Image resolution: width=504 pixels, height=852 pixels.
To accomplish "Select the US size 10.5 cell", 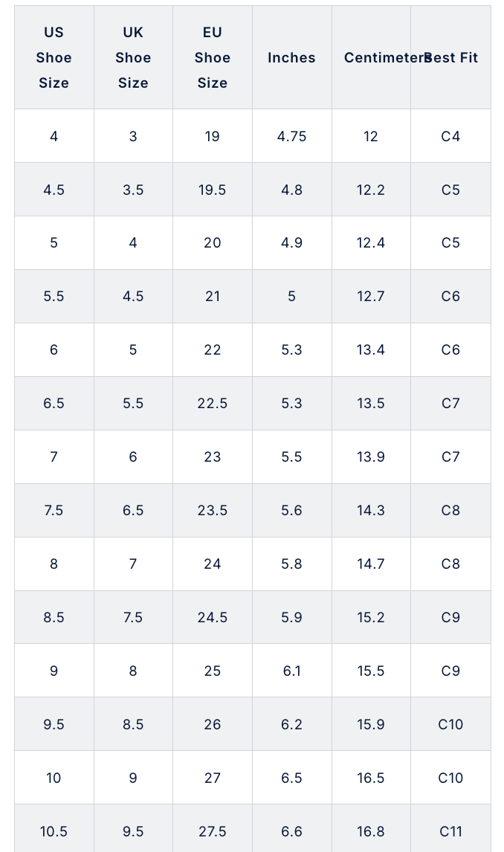I will point(54,831).
